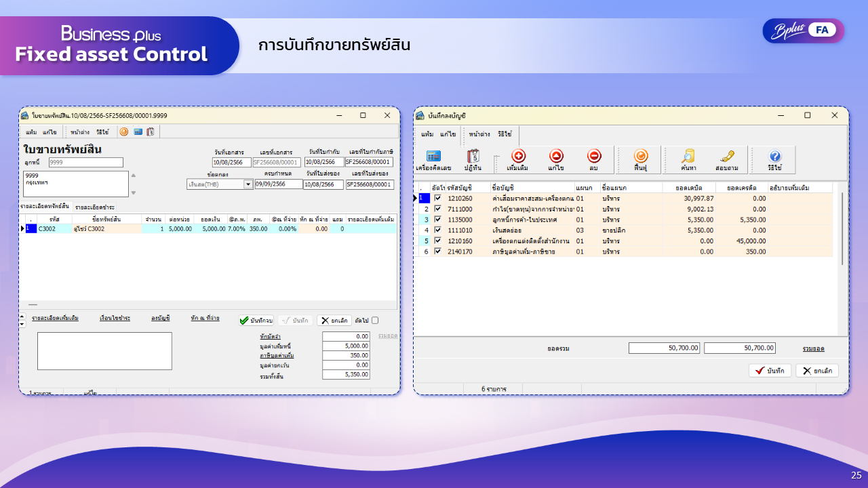Click the ลูกหนี้ customer code field

point(85,163)
